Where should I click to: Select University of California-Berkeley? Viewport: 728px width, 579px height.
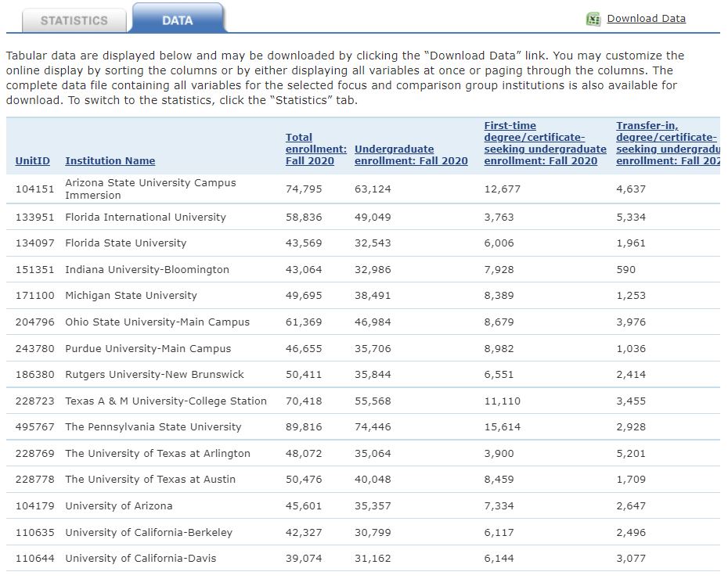(x=149, y=533)
